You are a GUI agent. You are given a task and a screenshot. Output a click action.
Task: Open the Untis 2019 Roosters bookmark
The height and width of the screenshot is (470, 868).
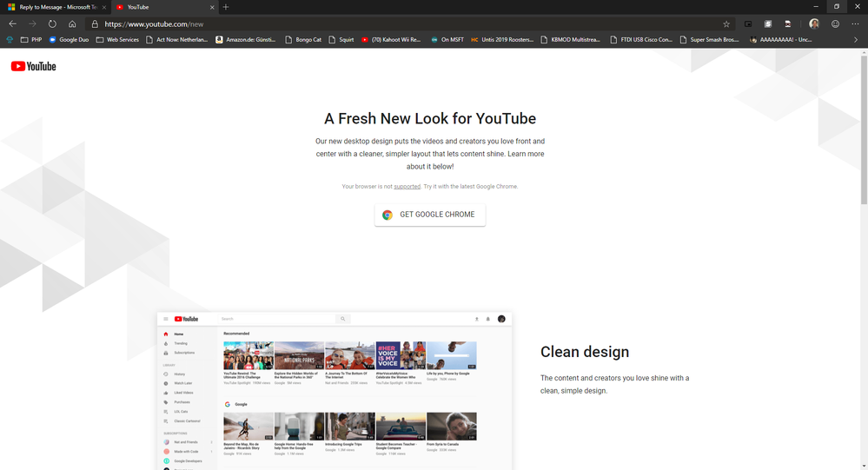[x=502, y=39]
